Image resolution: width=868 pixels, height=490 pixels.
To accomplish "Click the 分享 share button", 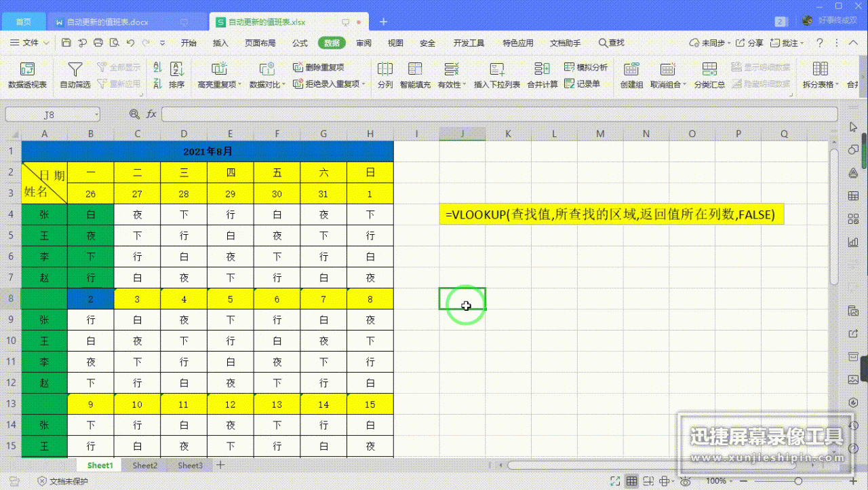I will coord(750,43).
